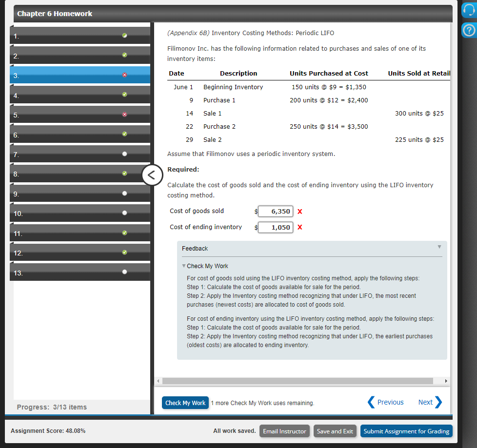Click Save and Exit
The height and width of the screenshot is (448, 477).
[x=335, y=431]
